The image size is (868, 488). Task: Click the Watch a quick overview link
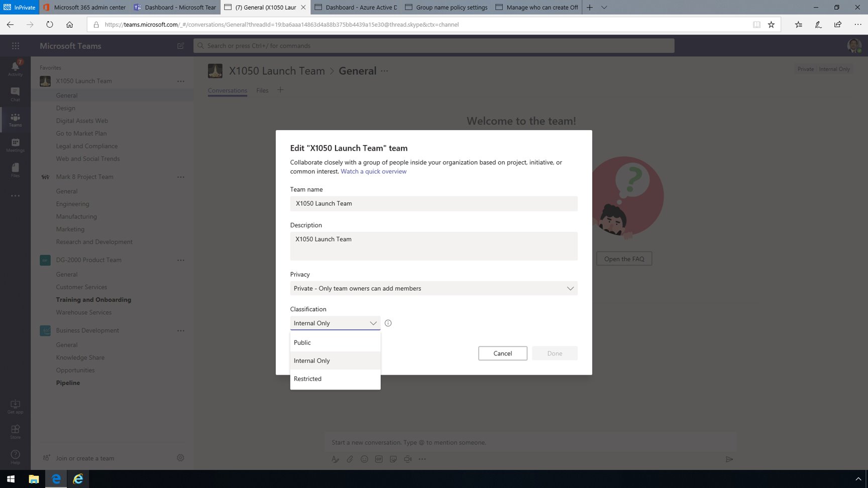coord(373,171)
